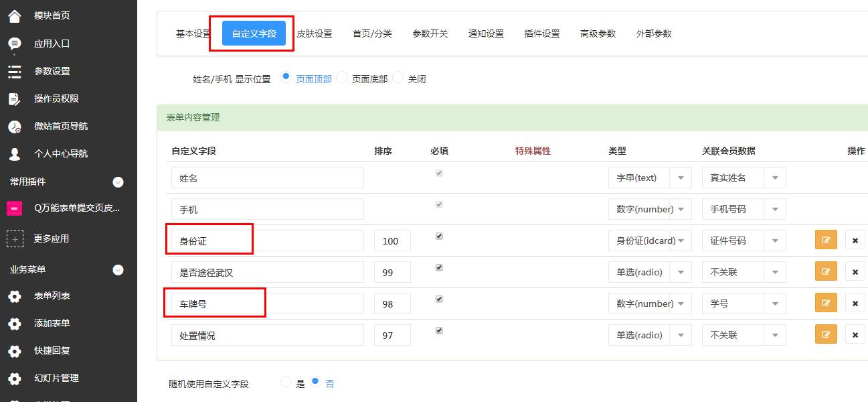Click the chat bubble icon for 应用入口
868x402 pixels.
tap(14, 44)
